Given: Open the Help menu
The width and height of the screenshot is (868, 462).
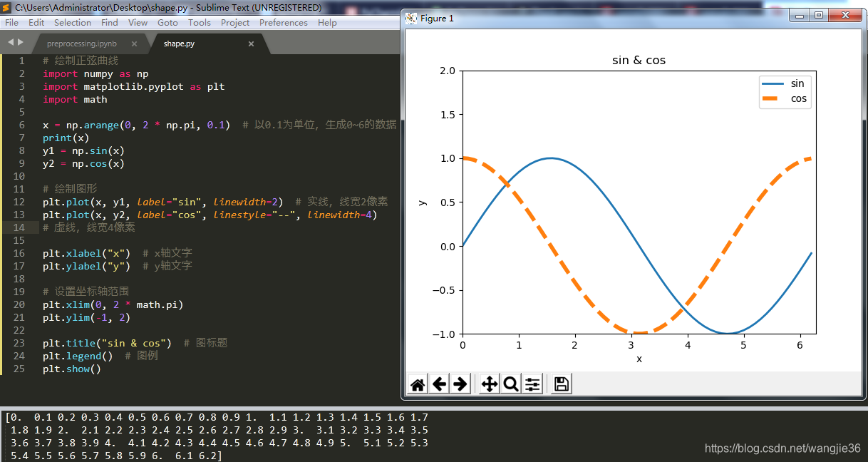Looking at the screenshot, I should [327, 23].
